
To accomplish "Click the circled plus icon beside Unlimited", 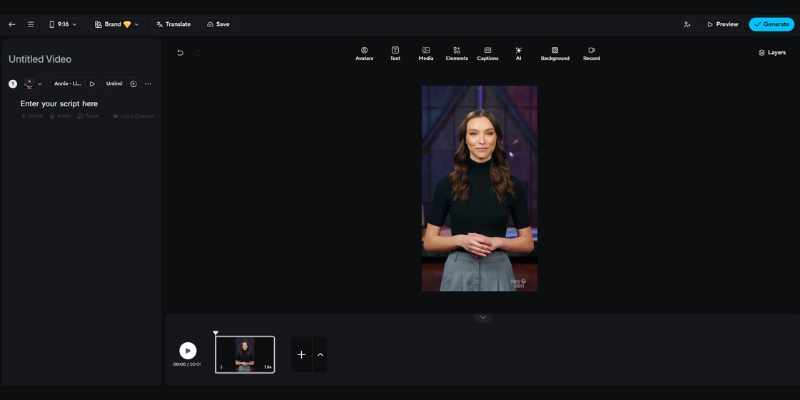I will (x=134, y=84).
